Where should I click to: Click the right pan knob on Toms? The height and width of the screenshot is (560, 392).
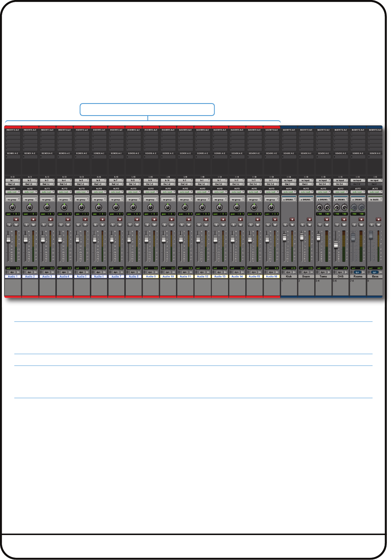(x=327, y=208)
